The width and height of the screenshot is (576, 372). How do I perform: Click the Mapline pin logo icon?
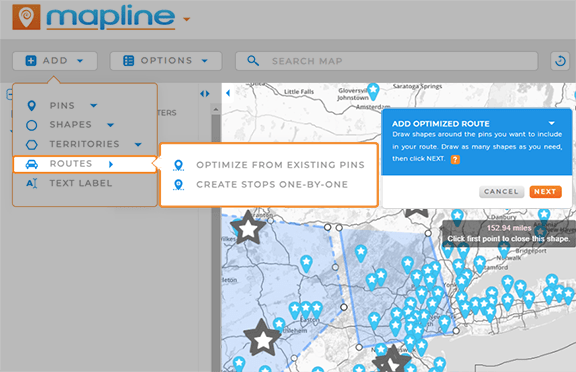tap(26, 17)
